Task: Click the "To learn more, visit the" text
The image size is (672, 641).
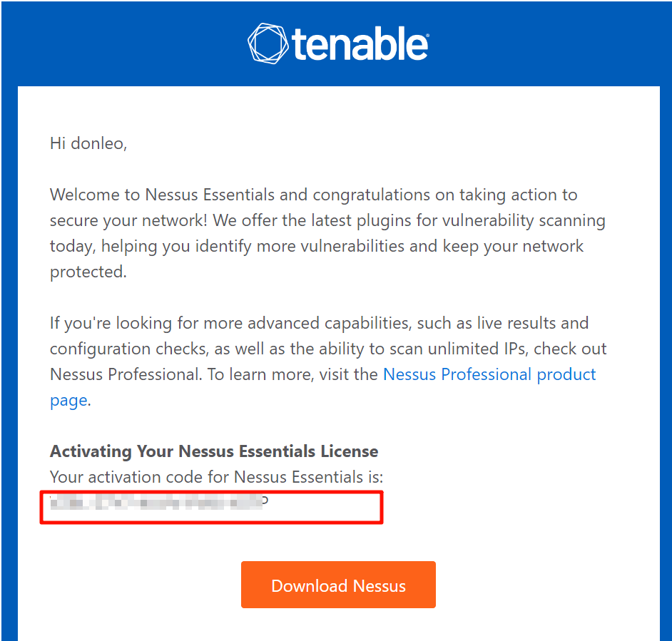Action: coord(292,374)
